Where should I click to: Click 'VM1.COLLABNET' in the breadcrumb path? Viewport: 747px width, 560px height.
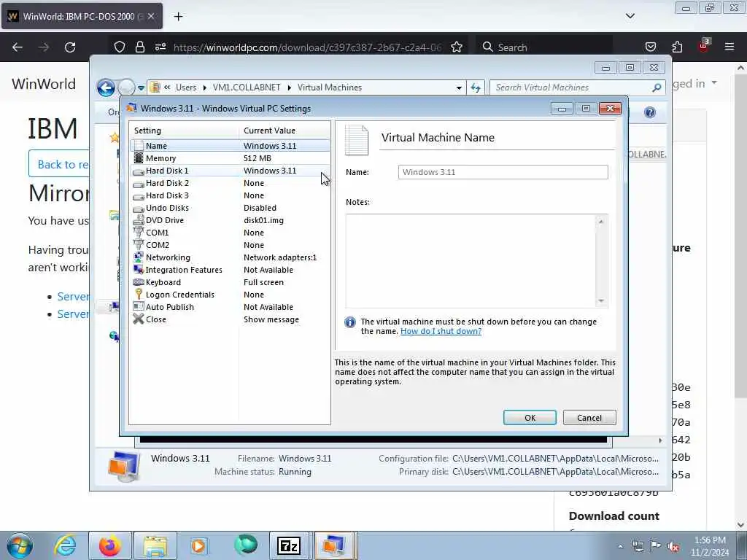pyautogui.click(x=247, y=87)
